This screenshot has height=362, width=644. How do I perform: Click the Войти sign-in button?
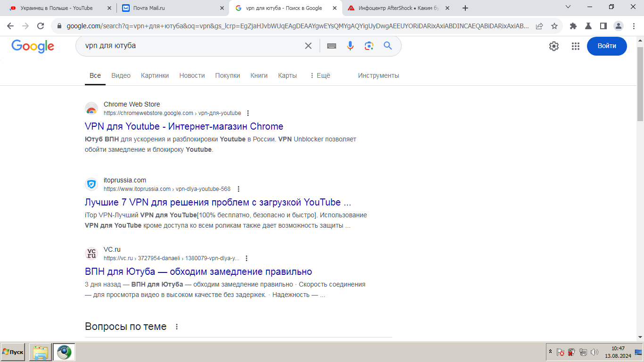click(607, 46)
